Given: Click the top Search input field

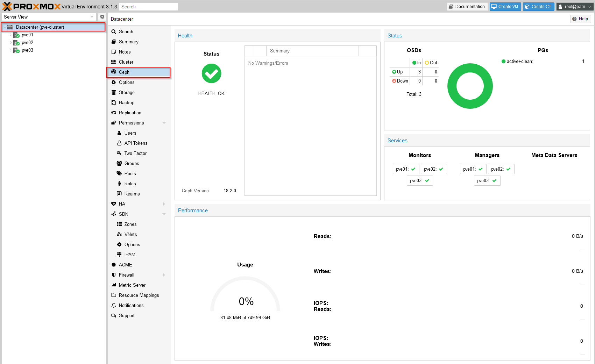Looking at the screenshot, I should point(149,7).
